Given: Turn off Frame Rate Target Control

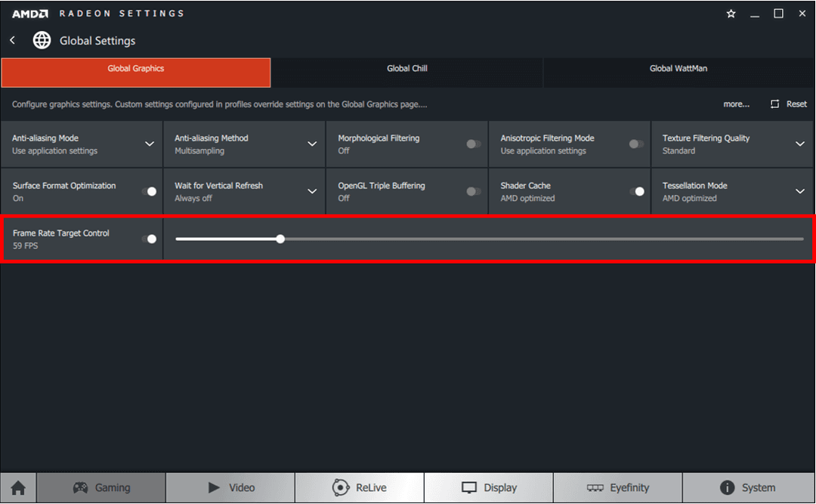Looking at the screenshot, I should point(149,239).
